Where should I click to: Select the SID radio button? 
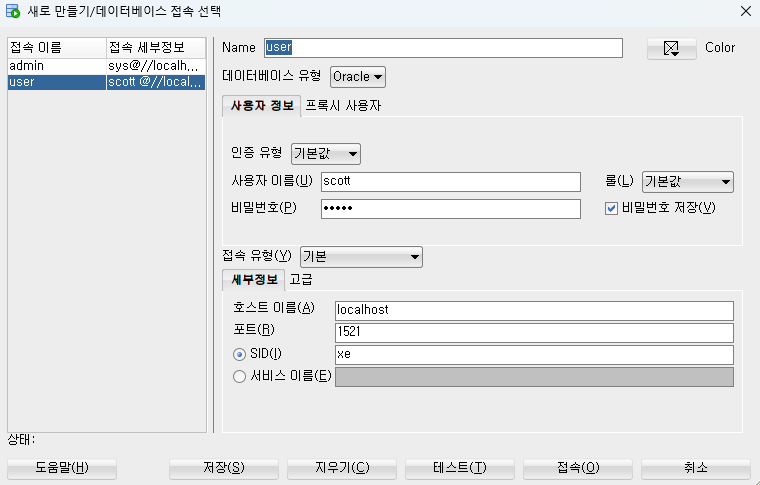tap(239, 355)
